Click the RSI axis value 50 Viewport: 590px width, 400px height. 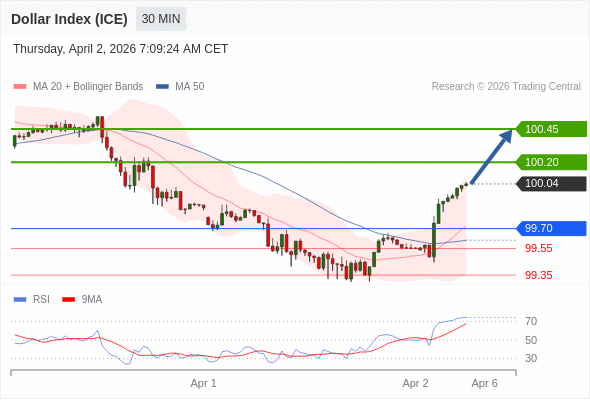click(x=531, y=340)
